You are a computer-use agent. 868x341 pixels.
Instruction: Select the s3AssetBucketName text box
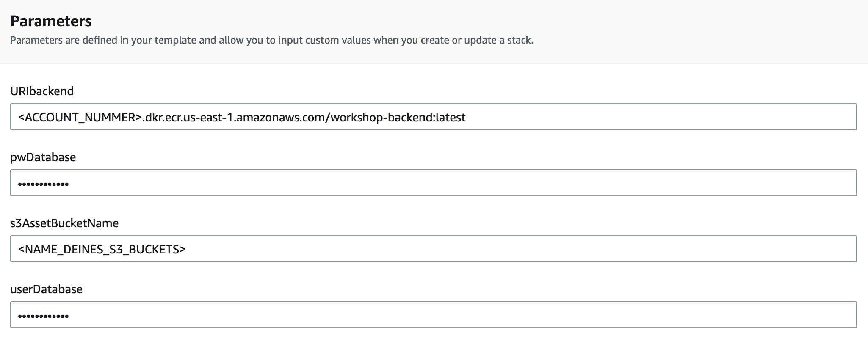(x=433, y=249)
